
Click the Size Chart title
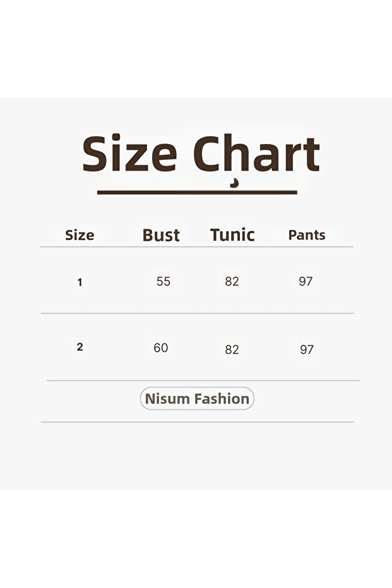pyautogui.click(x=201, y=155)
